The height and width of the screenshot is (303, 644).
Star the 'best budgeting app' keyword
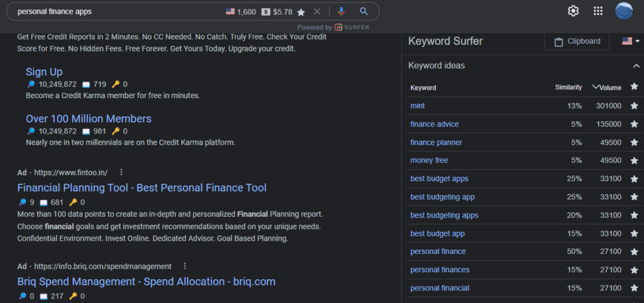(634, 197)
